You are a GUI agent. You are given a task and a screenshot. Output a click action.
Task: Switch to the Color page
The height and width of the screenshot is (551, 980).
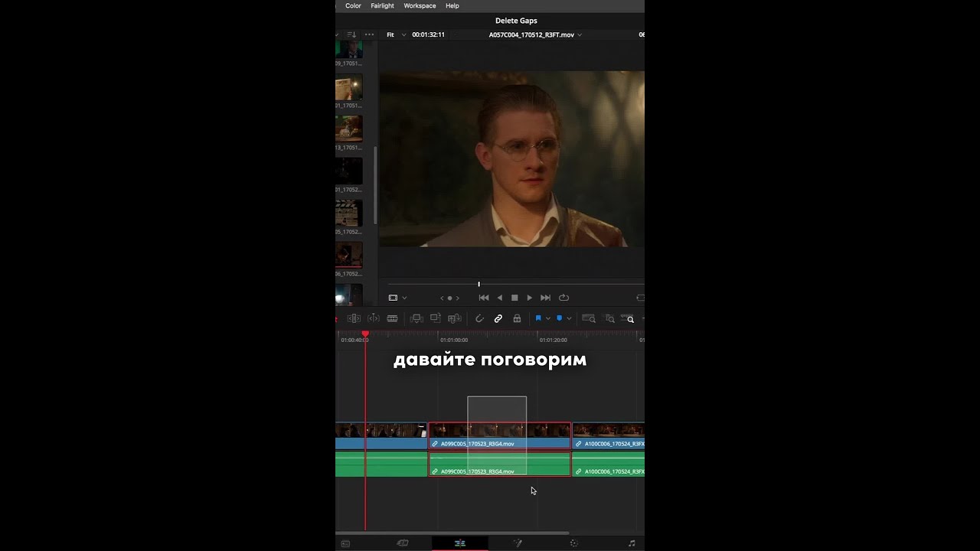[574, 543]
